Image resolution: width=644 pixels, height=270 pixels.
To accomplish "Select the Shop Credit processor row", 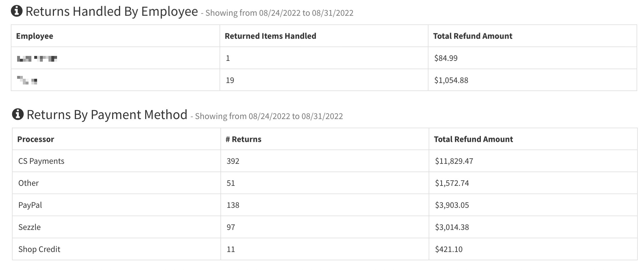I will (39, 249).
